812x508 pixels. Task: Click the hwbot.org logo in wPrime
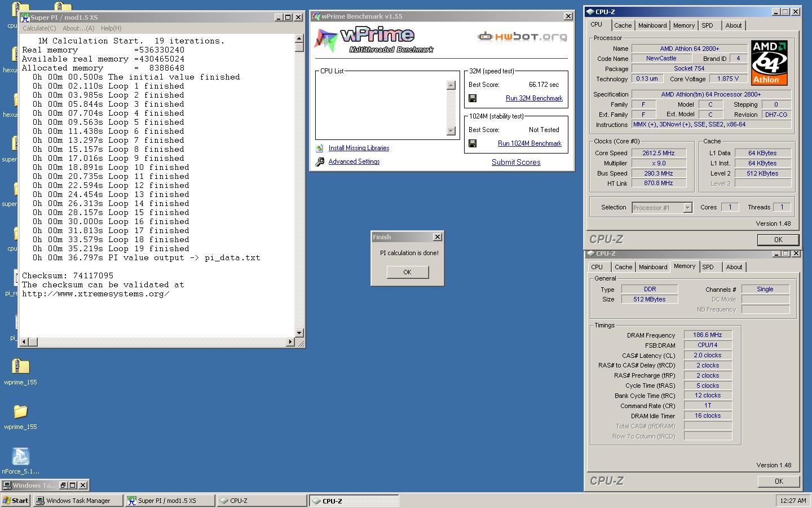coord(522,37)
